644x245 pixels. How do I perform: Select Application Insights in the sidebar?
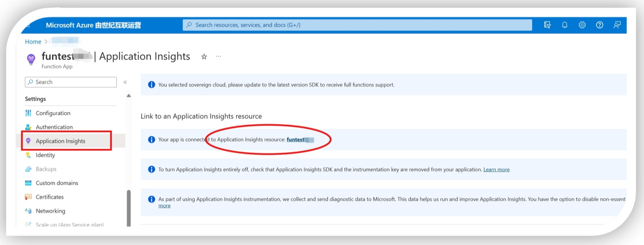[60, 141]
